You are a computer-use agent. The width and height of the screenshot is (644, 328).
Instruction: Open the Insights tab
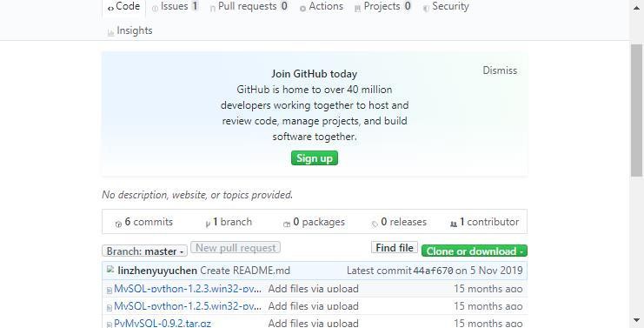click(x=129, y=30)
